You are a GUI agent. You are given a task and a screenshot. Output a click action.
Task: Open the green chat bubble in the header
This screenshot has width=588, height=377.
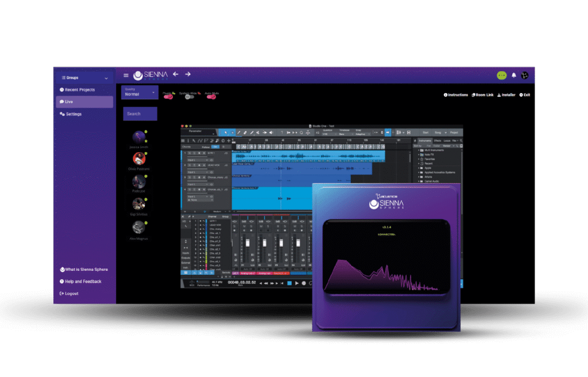pyautogui.click(x=501, y=75)
